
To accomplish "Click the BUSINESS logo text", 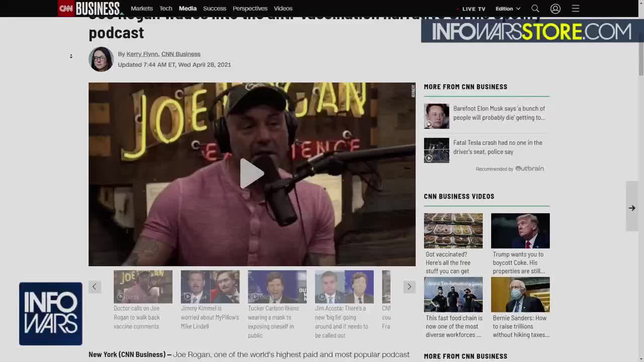I will point(98,9).
